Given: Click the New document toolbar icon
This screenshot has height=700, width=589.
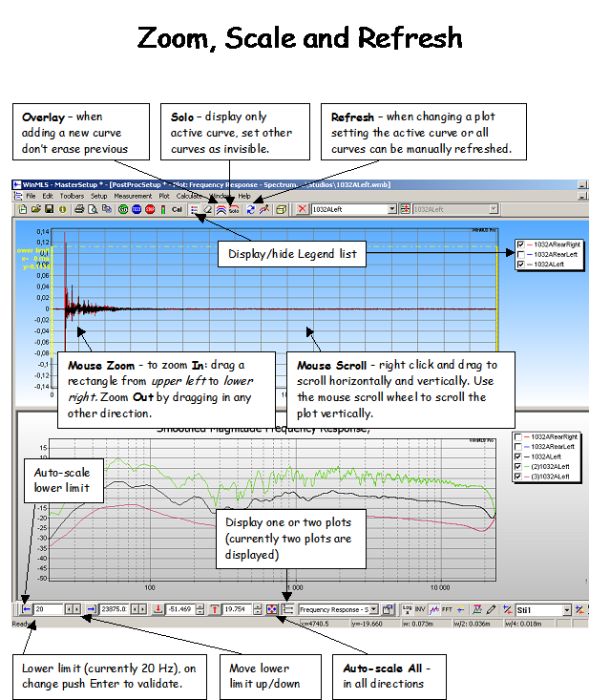Looking at the screenshot, I should (22, 209).
